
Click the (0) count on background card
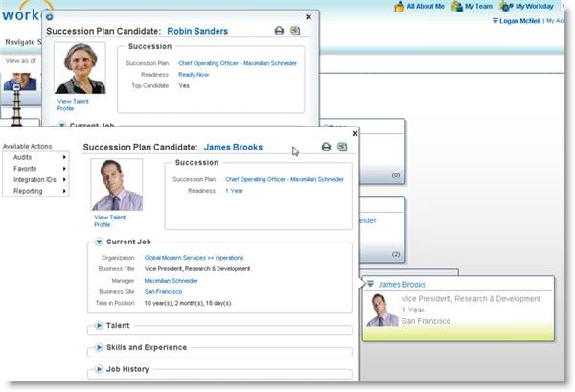[x=396, y=175]
